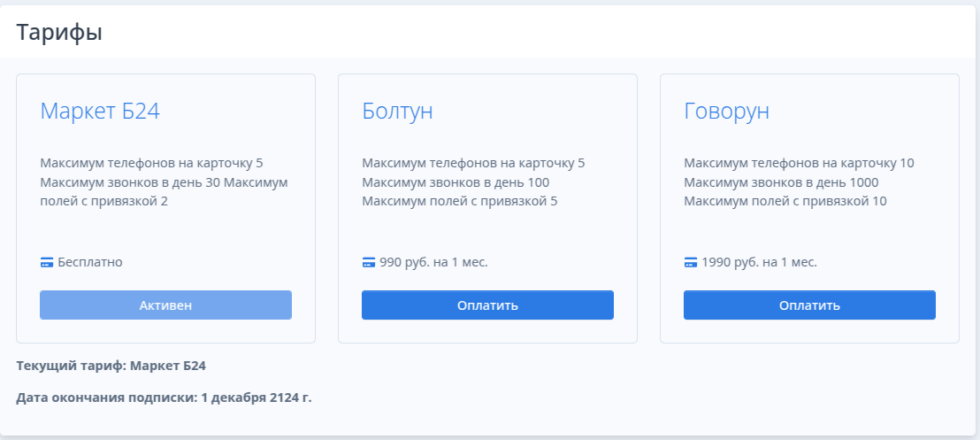Click 'полей с привязкой 2' in Маркет Б24

104,202
